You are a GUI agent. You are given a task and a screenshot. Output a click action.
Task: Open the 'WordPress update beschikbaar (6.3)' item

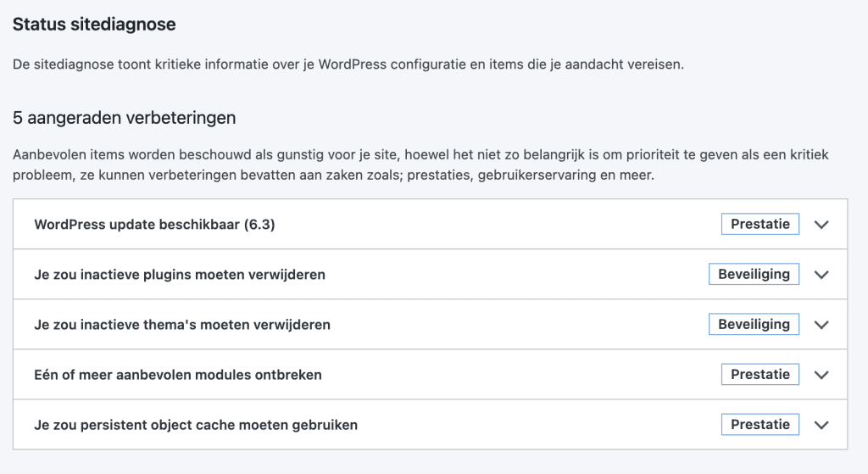[154, 225]
